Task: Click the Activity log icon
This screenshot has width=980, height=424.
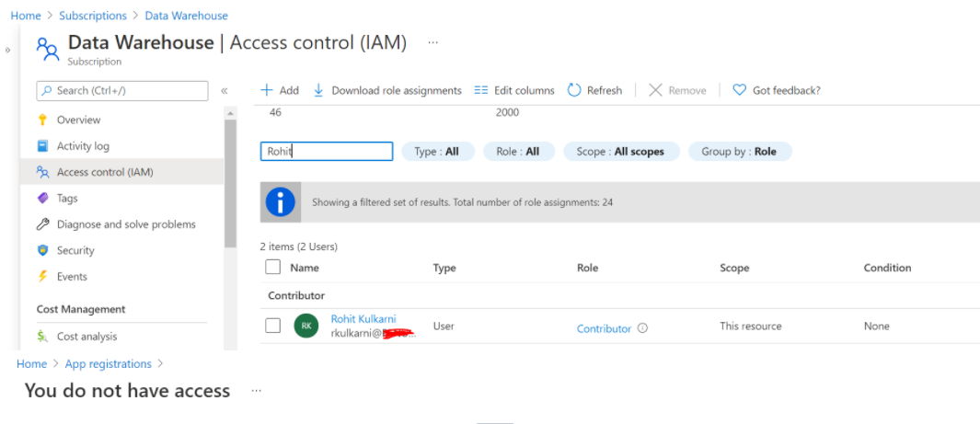Action: (42, 146)
